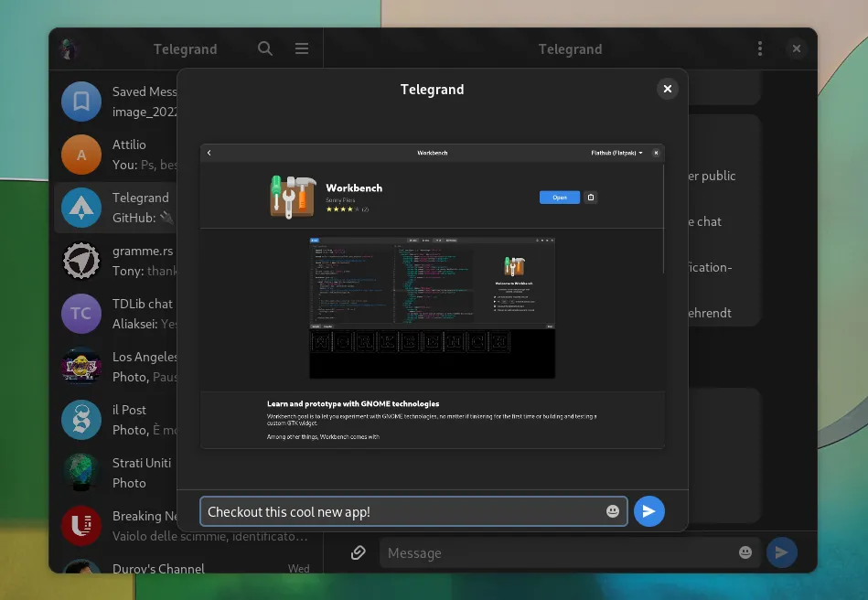Click the attach file paperclip icon
This screenshot has width=868, height=600.
pyautogui.click(x=359, y=552)
